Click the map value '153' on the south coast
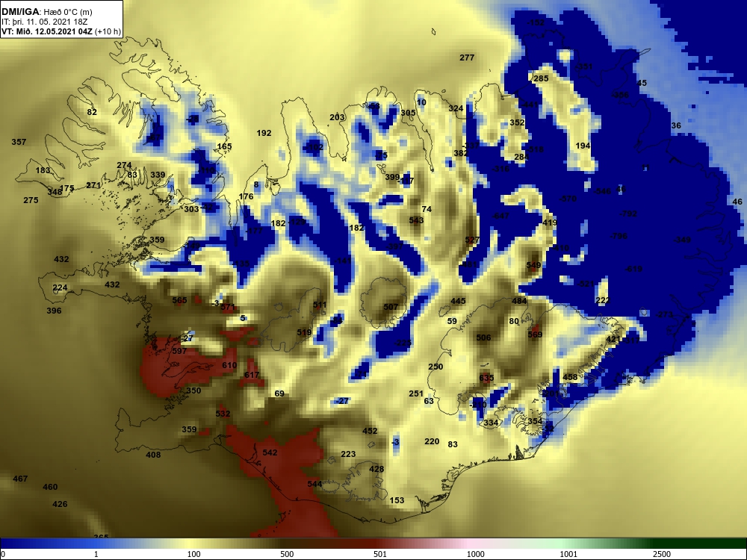The image size is (747, 560). tap(397, 500)
